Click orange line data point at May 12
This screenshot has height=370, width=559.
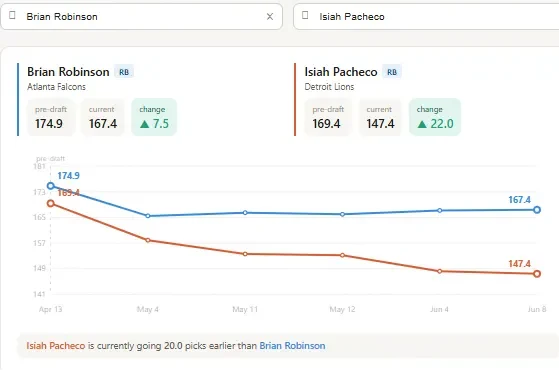(342, 255)
